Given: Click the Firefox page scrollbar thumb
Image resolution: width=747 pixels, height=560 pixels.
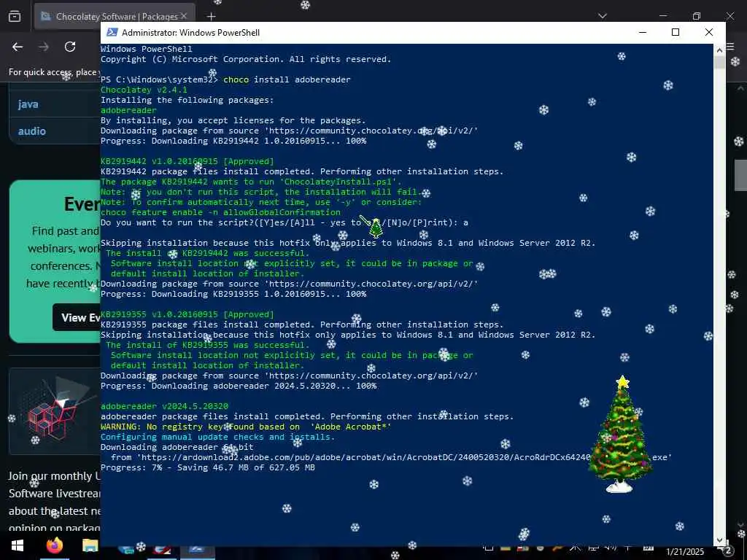Looking at the screenshot, I should coord(740,175).
